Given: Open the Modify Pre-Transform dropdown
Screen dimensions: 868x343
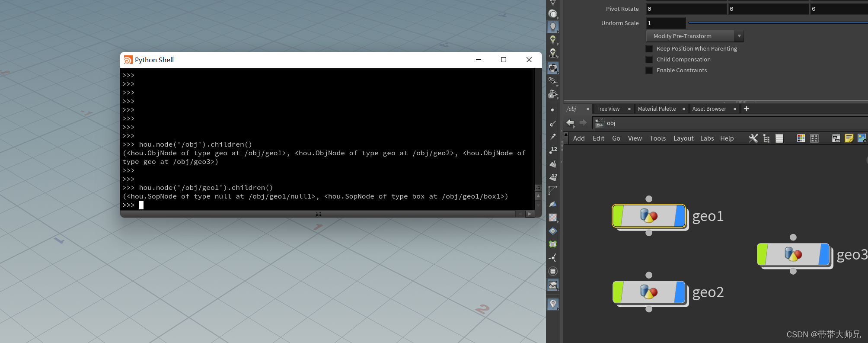Looking at the screenshot, I should tap(695, 36).
